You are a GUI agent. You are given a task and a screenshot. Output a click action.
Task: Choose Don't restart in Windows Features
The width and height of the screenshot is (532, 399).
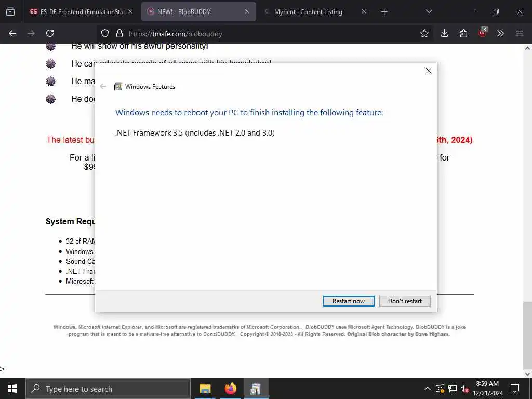click(x=405, y=301)
